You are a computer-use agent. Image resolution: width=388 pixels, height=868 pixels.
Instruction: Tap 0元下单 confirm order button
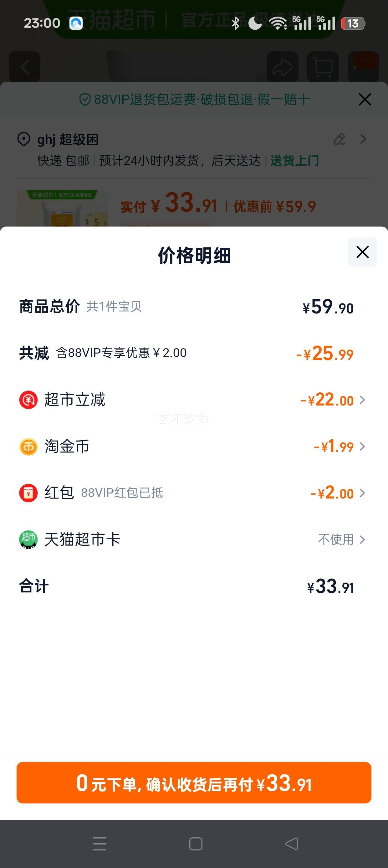pyautogui.click(x=194, y=783)
